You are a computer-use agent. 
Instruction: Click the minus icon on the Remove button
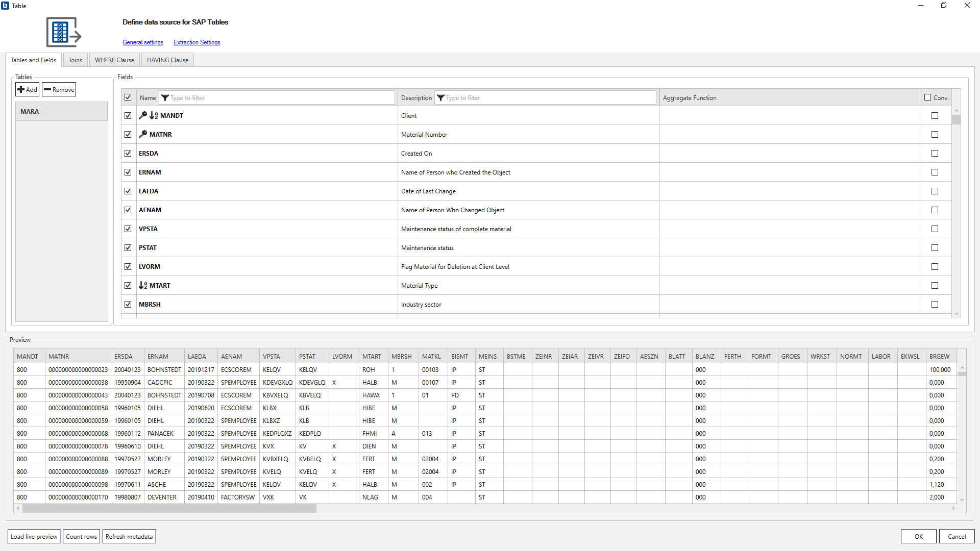(x=47, y=89)
